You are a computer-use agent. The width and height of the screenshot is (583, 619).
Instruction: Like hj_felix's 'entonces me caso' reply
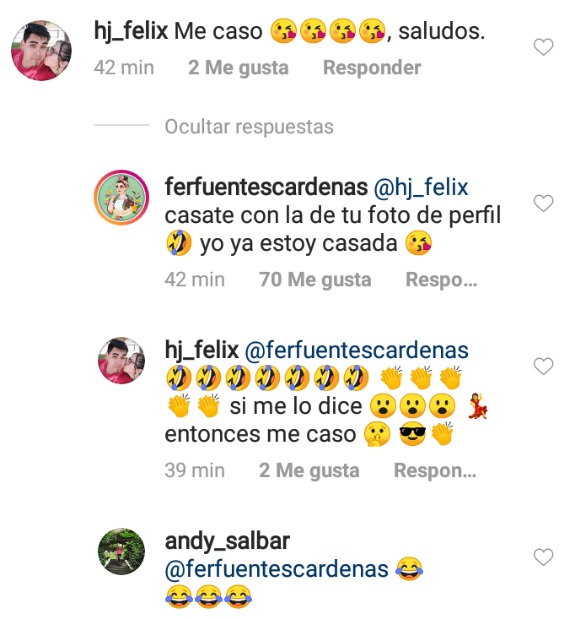click(543, 366)
